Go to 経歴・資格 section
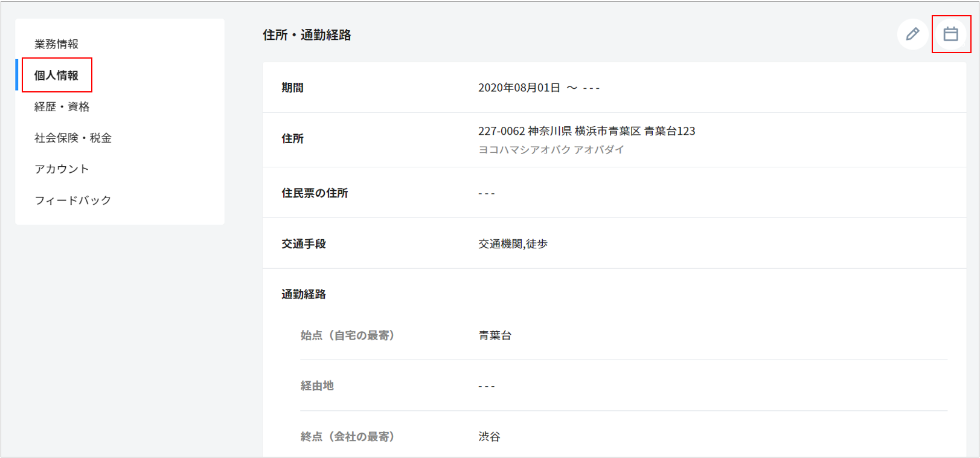 (x=62, y=107)
